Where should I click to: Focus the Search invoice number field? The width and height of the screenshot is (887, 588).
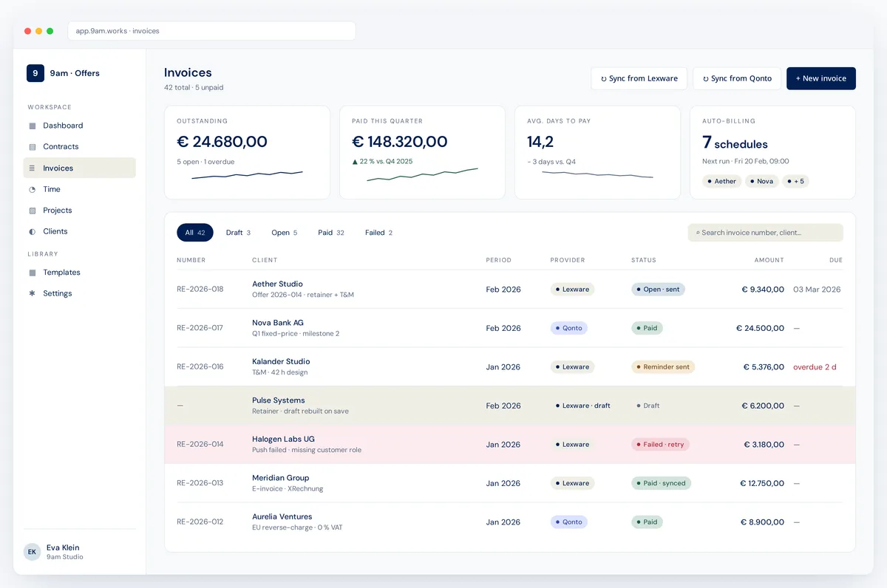tap(766, 233)
